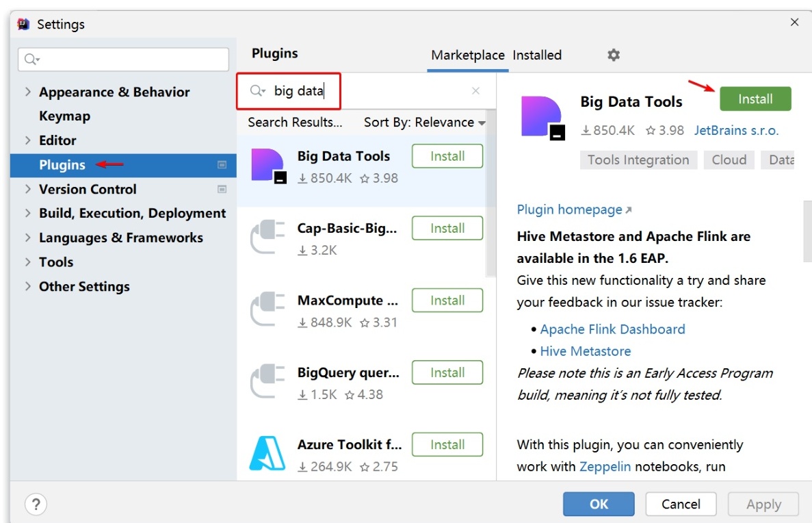Click the project-level marker icon beside Version Control
The width and height of the screenshot is (812, 523).
[222, 189]
